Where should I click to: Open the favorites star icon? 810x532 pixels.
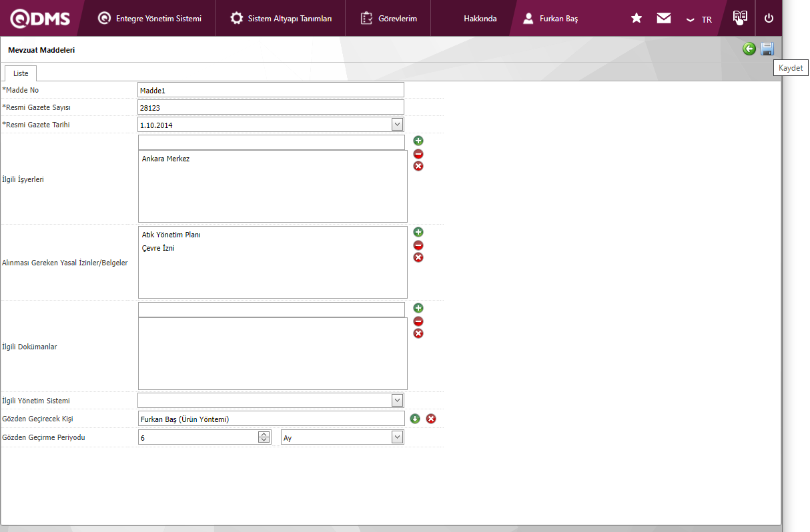637,18
